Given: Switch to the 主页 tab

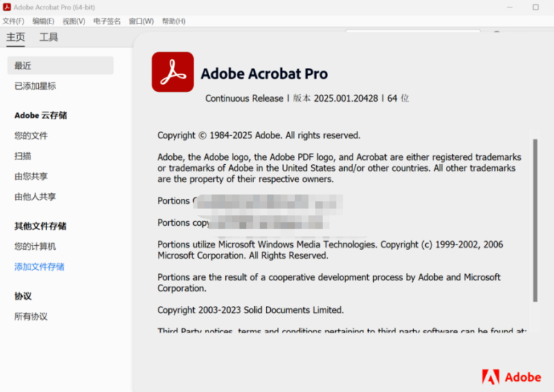Looking at the screenshot, I should 15,37.
